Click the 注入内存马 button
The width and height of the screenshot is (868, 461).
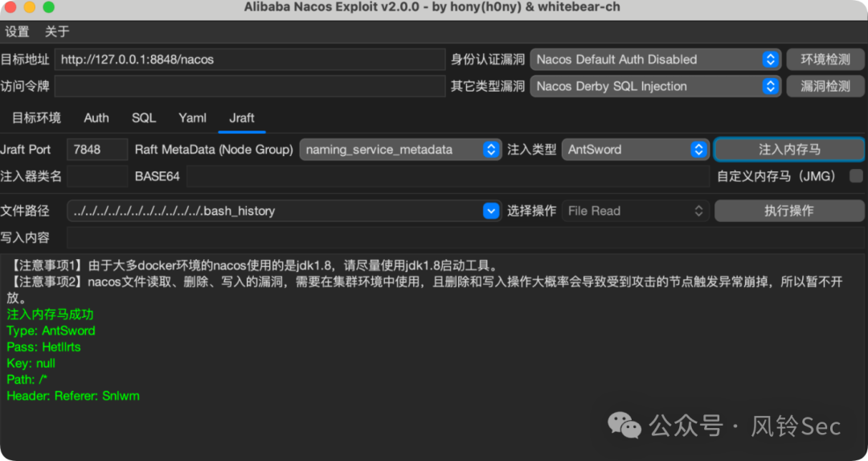tap(789, 150)
